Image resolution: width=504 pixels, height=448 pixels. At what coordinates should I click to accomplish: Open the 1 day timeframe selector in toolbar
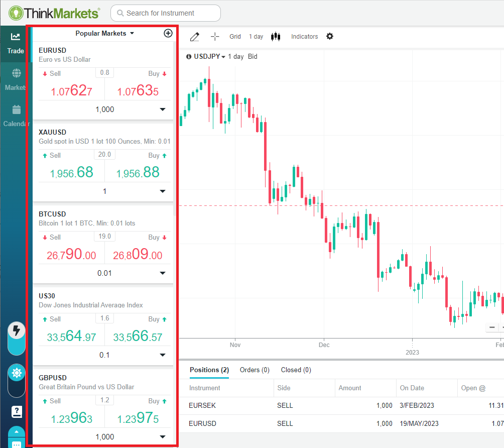click(256, 37)
